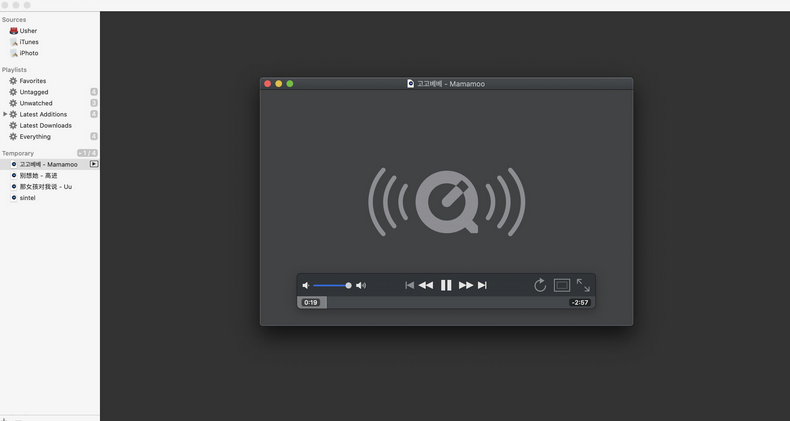Minimize the player window with yellow button
This screenshot has height=421, width=790.
(279, 84)
